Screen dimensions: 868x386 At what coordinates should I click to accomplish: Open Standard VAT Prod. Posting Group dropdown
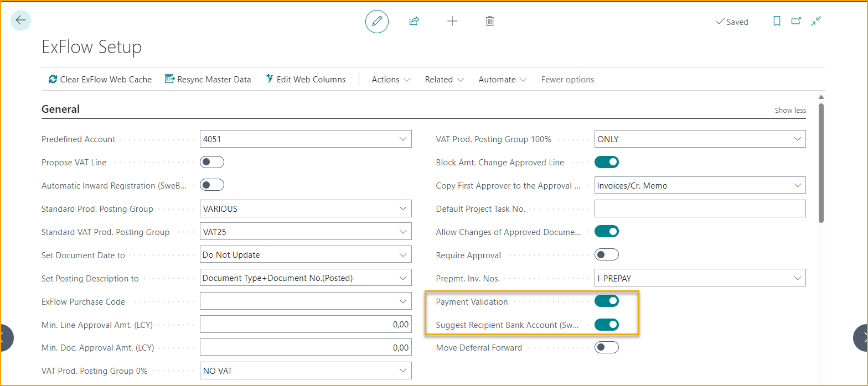pyautogui.click(x=403, y=232)
